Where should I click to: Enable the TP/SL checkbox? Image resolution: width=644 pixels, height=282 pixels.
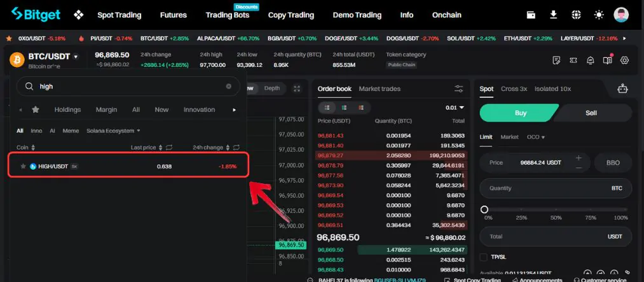483,257
